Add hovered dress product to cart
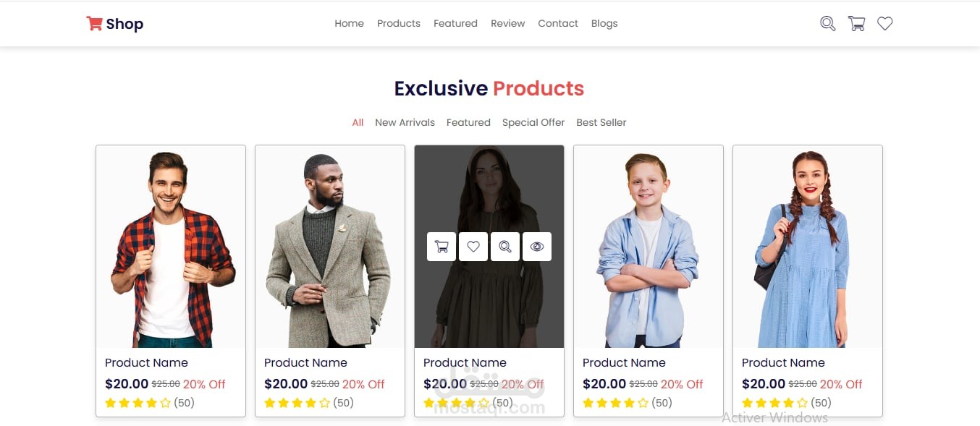Image resolution: width=980 pixels, height=426 pixels. point(442,247)
